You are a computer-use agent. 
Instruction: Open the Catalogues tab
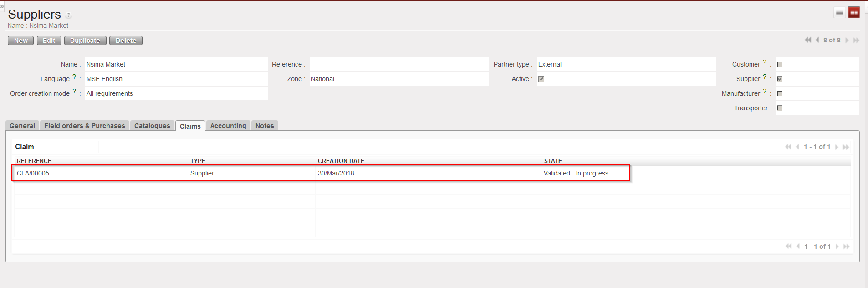click(x=152, y=126)
